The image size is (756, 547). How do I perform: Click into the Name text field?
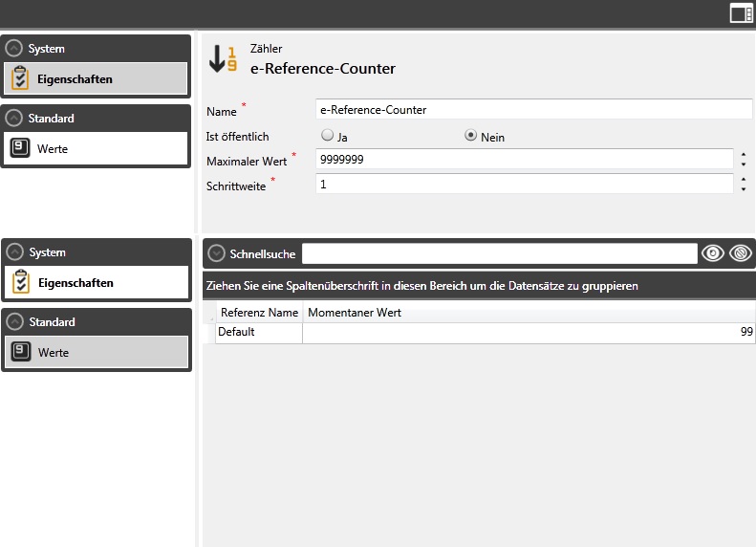coord(535,109)
